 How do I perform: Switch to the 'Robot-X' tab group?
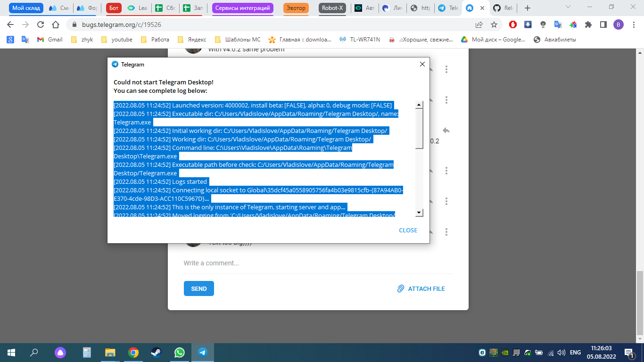332,8
